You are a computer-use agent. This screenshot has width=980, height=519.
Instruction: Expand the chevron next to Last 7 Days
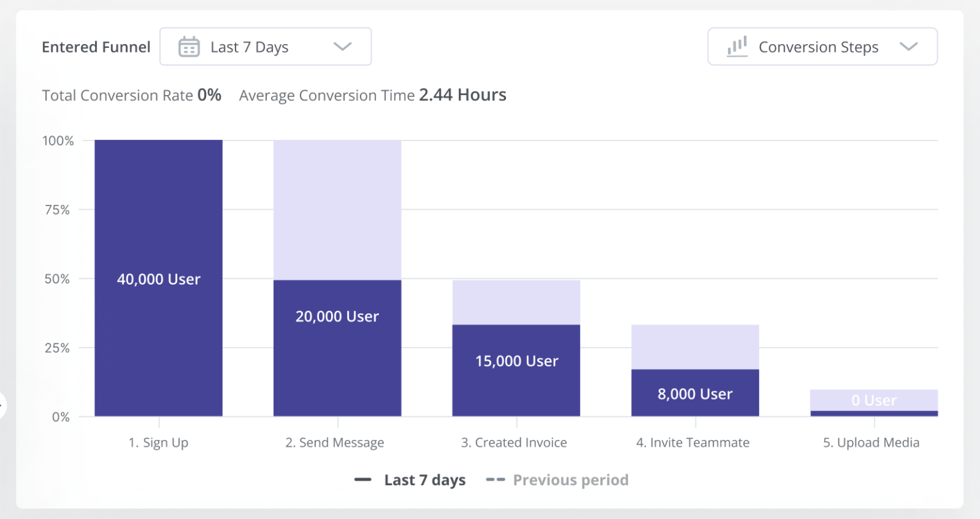pyautogui.click(x=343, y=47)
